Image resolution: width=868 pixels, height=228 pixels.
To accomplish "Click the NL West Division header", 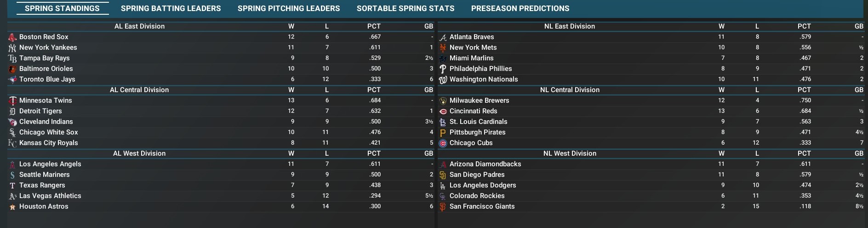I will [x=570, y=153].
